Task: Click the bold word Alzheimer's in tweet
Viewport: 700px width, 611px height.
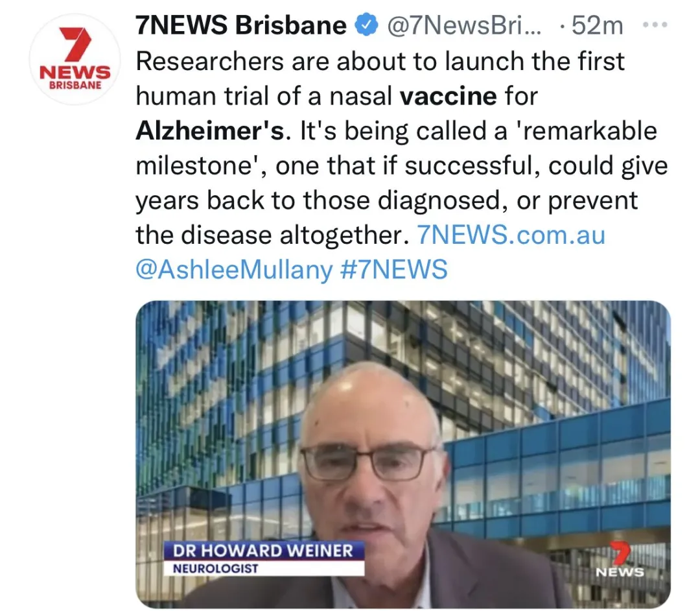Action: [210, 131]
